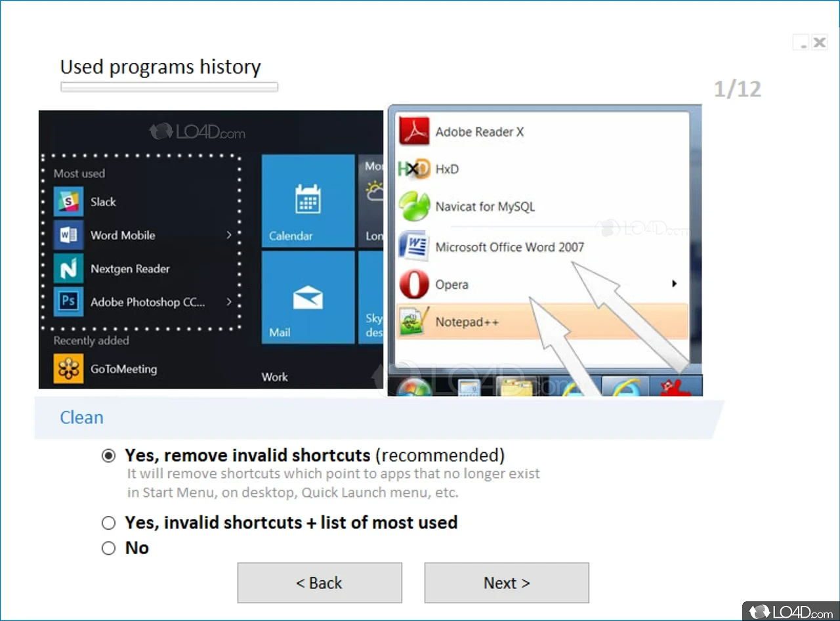Expand the chevron beside Adobe Photoshop CC
The width and height of the screenshot is (840, 621).
coord(228,302)
